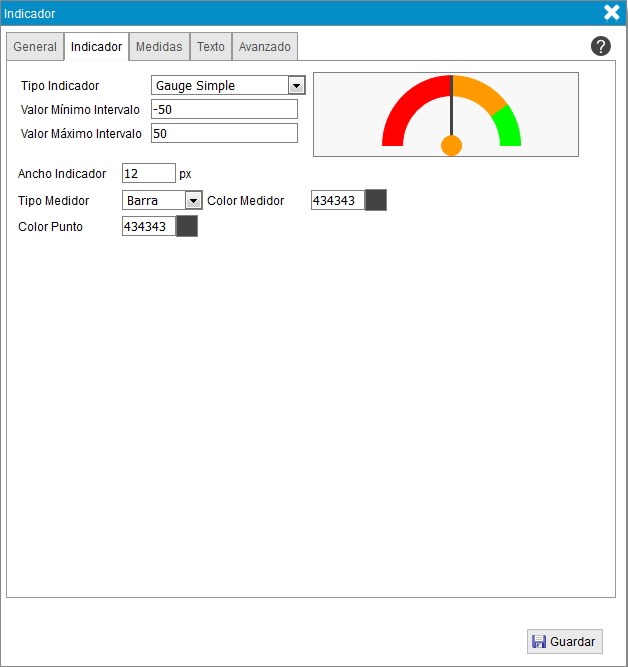Click the Color Medidor hex value field

click(337, 200)
